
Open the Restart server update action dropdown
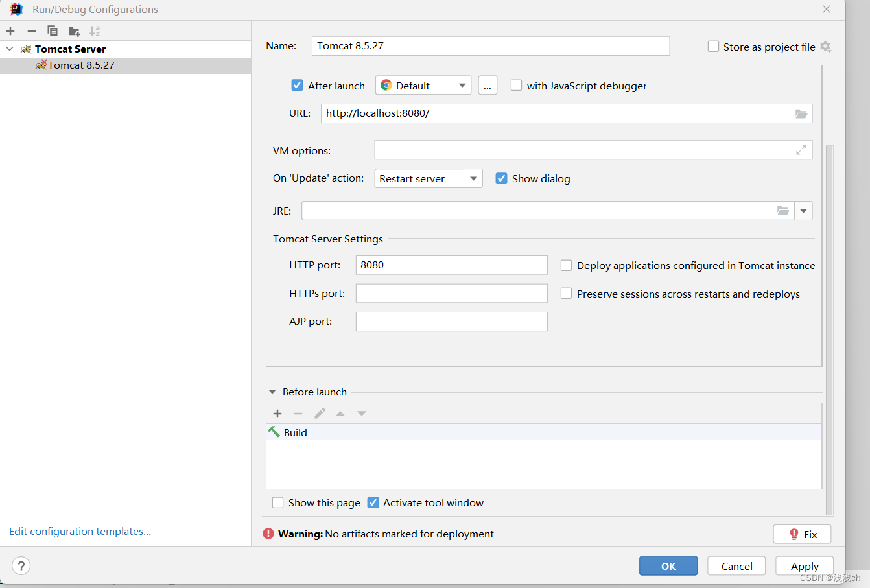pyautogui.click(x=429, y=178)
